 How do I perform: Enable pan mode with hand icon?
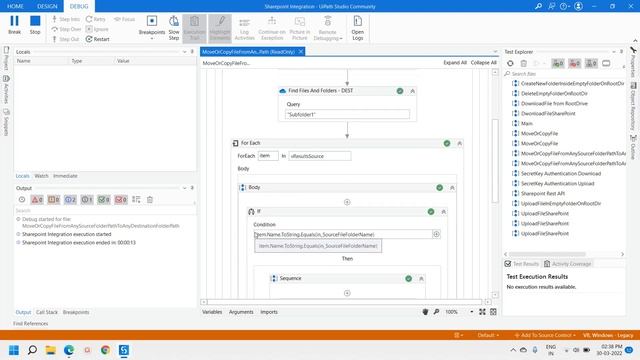(x=425, y=312)
